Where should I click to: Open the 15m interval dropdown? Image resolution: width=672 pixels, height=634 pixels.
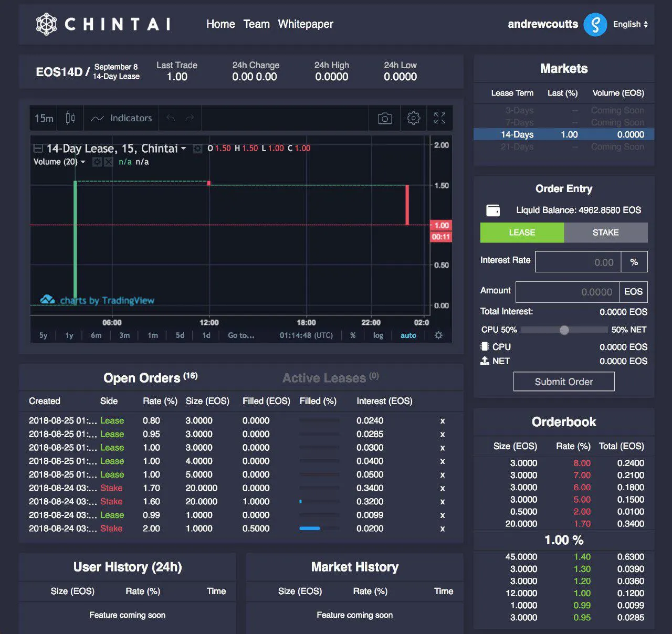tap(44, 118)
